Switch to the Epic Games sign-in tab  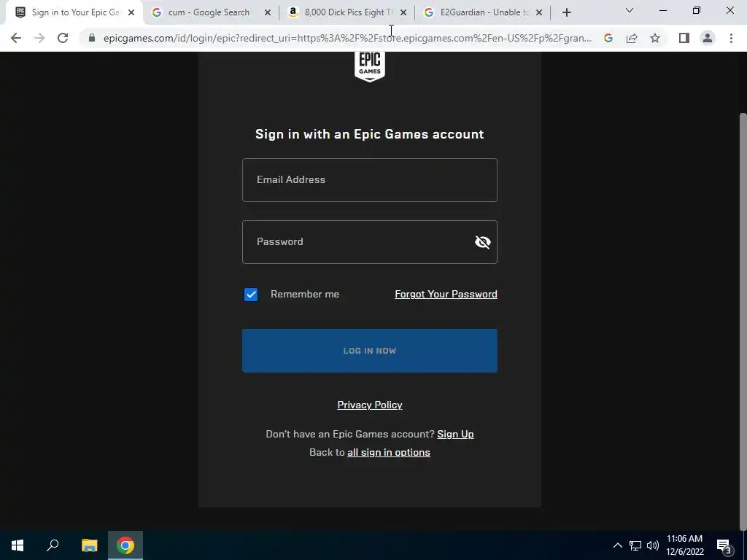[74, 12]
